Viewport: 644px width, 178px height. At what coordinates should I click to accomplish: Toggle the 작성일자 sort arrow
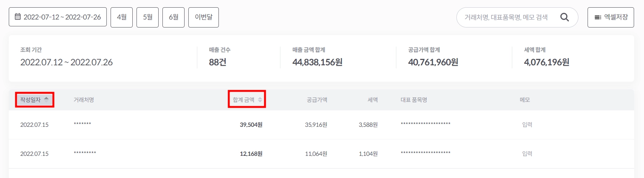click(x=46, y=99)
